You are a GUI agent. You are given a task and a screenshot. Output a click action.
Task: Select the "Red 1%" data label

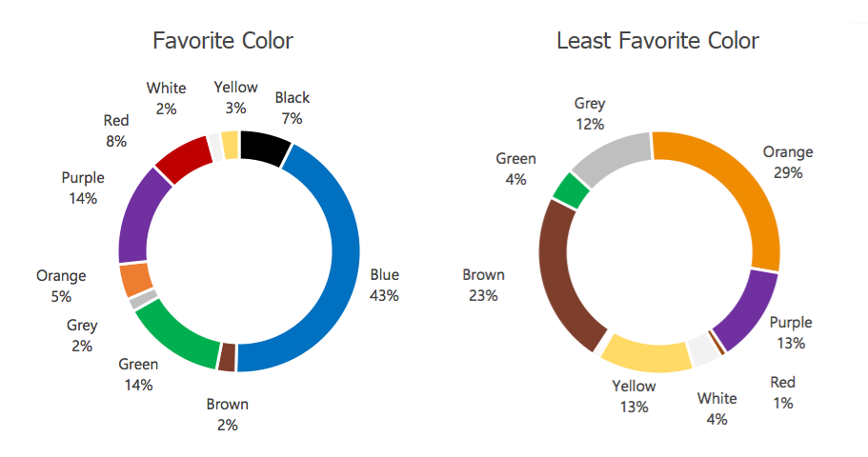[x=782, y=392]
